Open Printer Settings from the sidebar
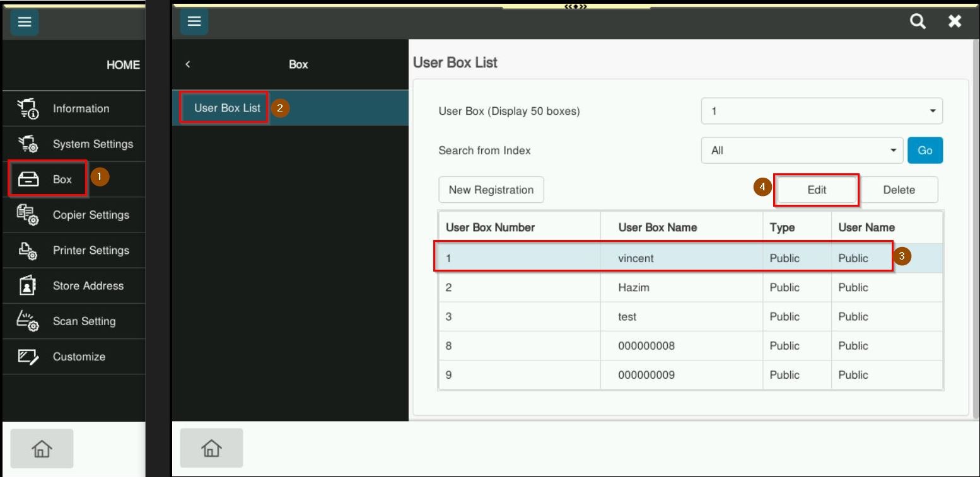 (90, 250)
